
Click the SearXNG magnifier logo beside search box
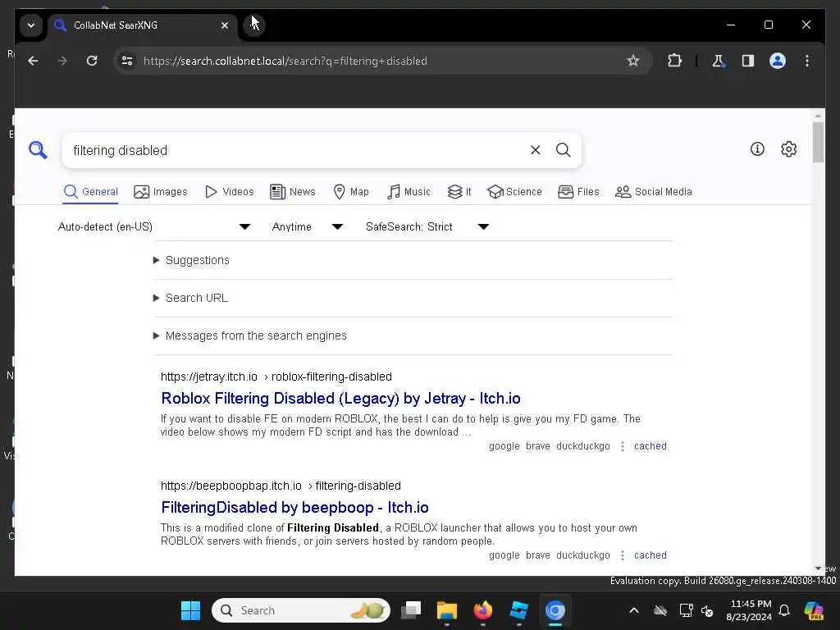[x=38, y=150]
